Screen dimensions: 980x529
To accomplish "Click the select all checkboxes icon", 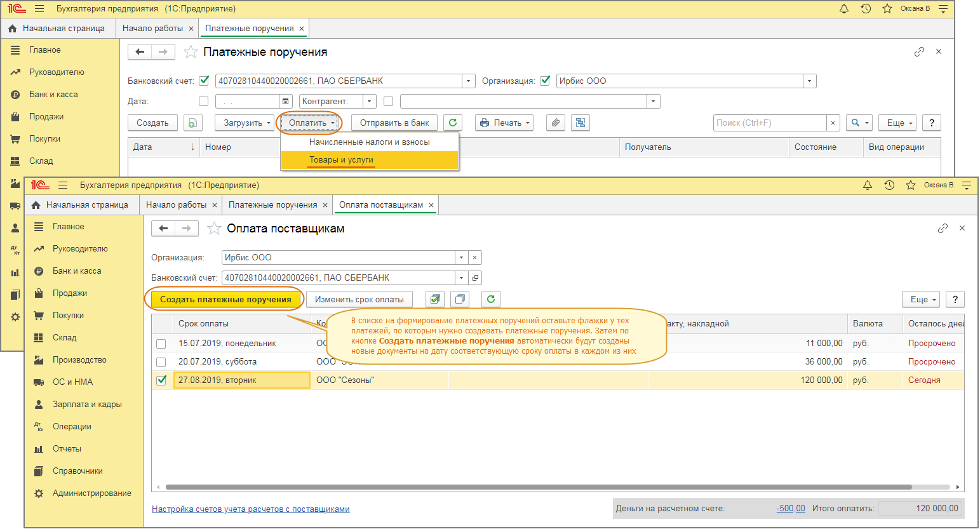I will click(435, 299).
